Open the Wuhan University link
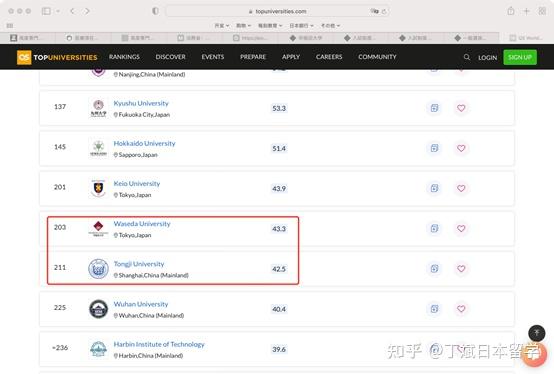 point(141,304)
